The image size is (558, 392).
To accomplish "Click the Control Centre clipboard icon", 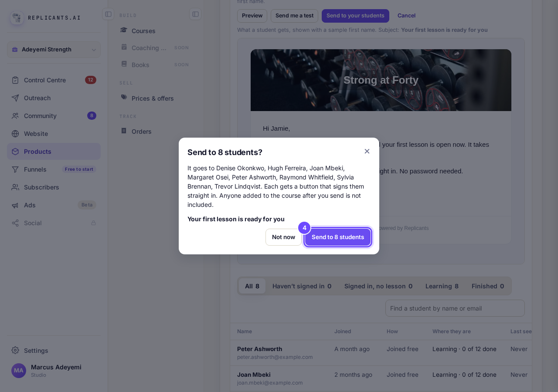I will click(15, 80).
